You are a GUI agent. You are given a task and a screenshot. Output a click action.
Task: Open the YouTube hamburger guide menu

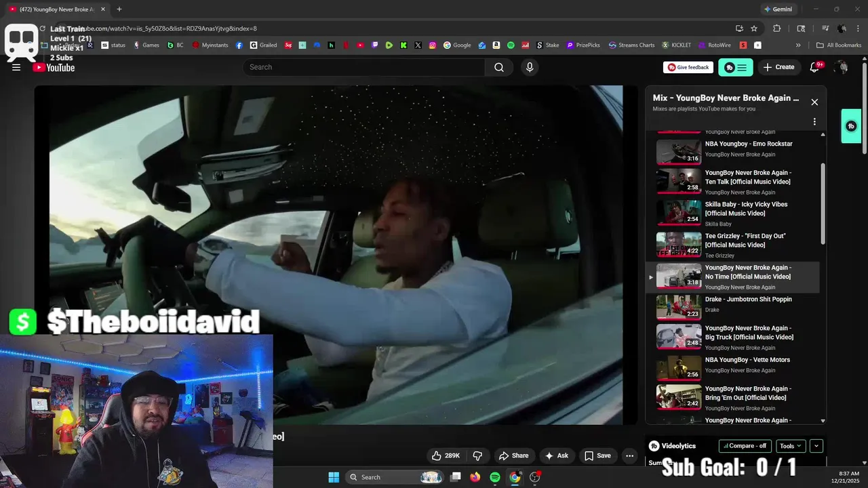[x=16, y=67]
